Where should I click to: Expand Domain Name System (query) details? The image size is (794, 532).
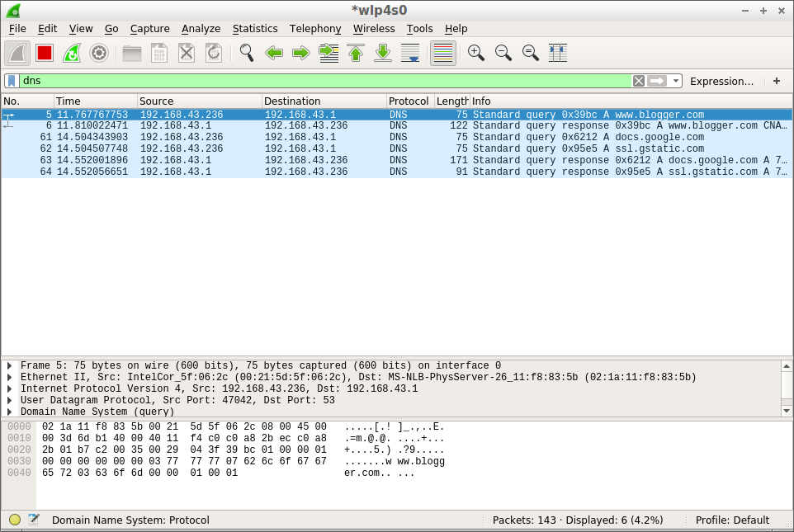(x=9, y=412)
